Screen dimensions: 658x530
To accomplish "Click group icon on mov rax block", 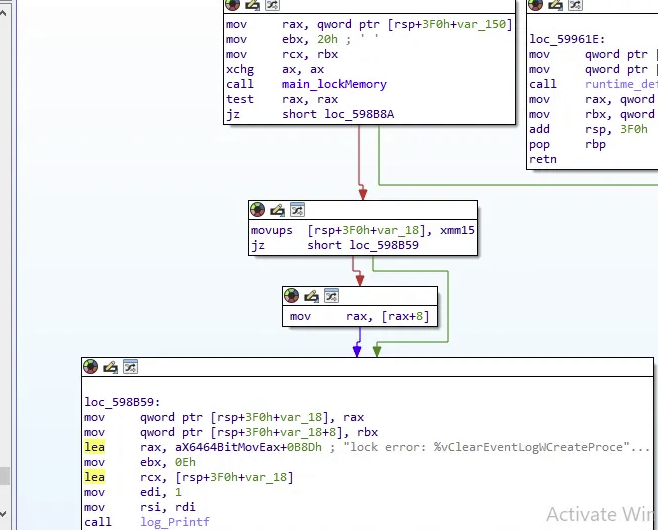I will [330, 295].
